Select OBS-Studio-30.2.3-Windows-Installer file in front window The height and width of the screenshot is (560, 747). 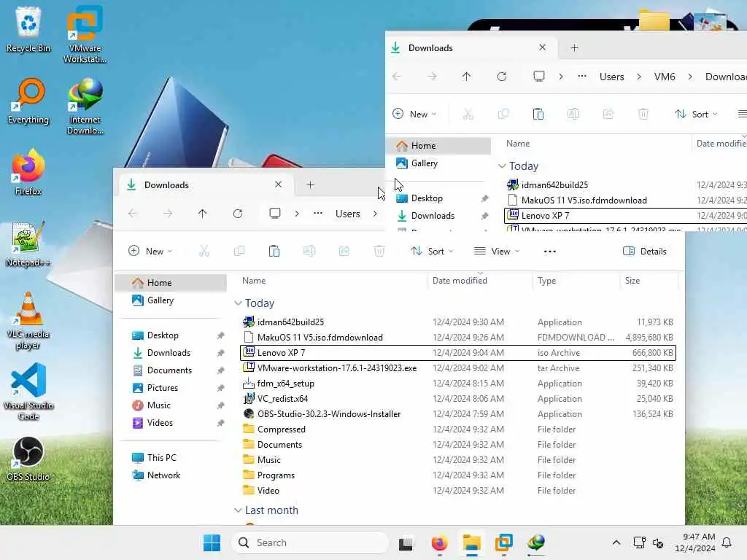[458, 414]
